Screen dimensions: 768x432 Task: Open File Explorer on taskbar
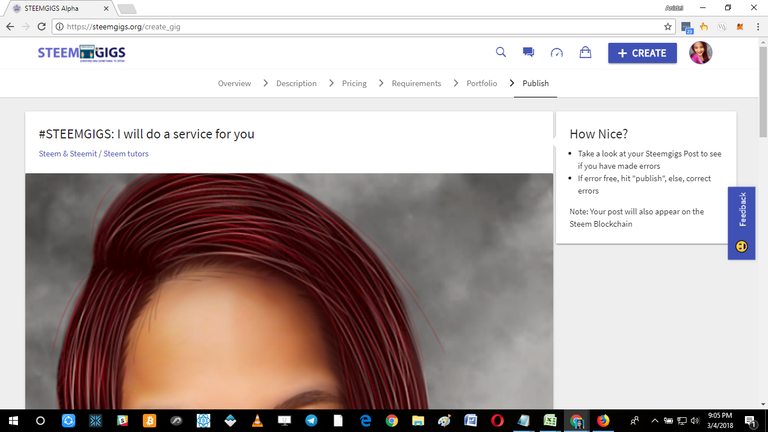(x=418, y=421)
